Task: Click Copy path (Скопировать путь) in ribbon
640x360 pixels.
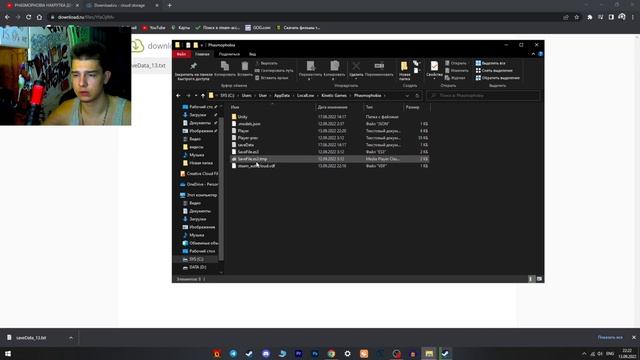Action: [x=274, y=71]
